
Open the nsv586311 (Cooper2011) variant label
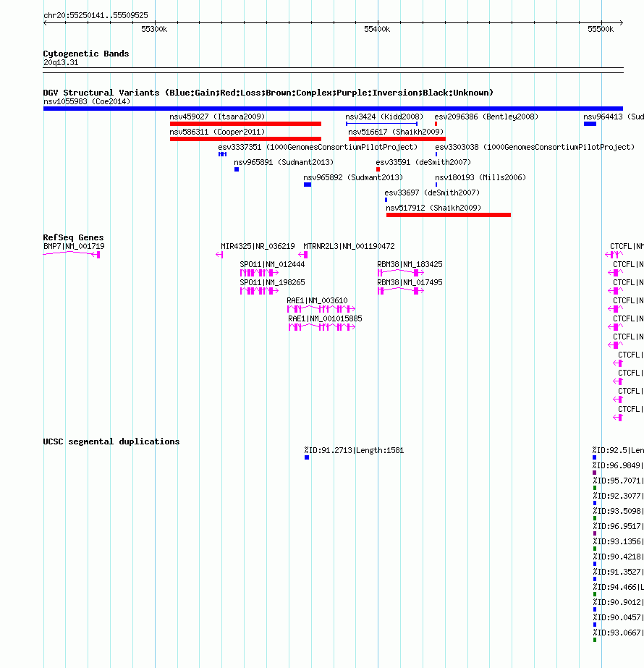pos(217,132)
